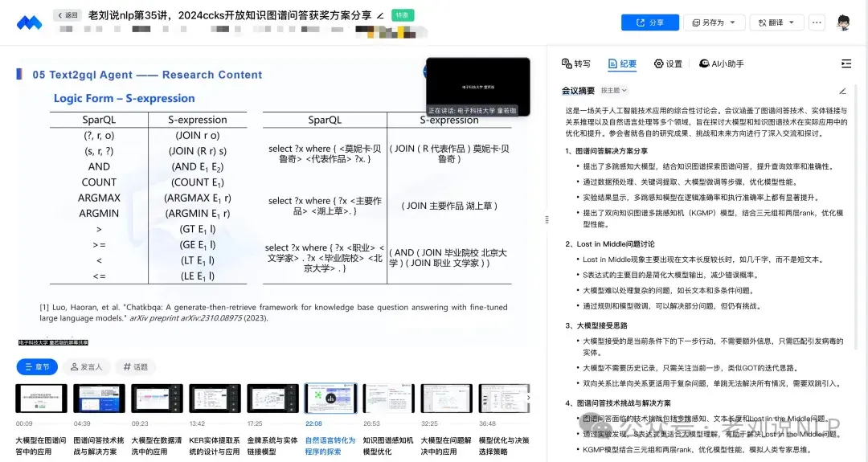This screenshot has width=868, height=462.
Task: Click heading 3、大模型接受思路
Action: click(x=596, y=326)
